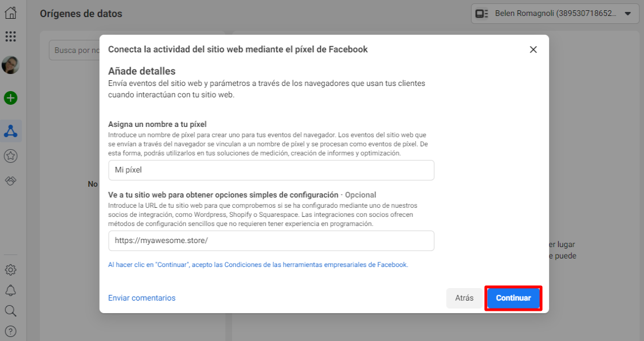The image size is (644, 341).
Task: Expand the Belen Romagnoli account dropdown
Action: 555,14
